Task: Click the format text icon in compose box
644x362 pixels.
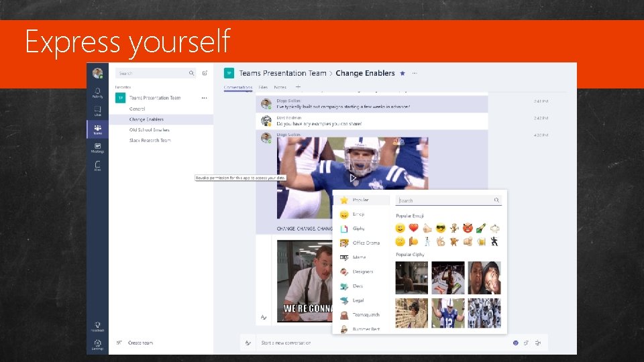Action: pyautogui.click(x=248, y=343)
